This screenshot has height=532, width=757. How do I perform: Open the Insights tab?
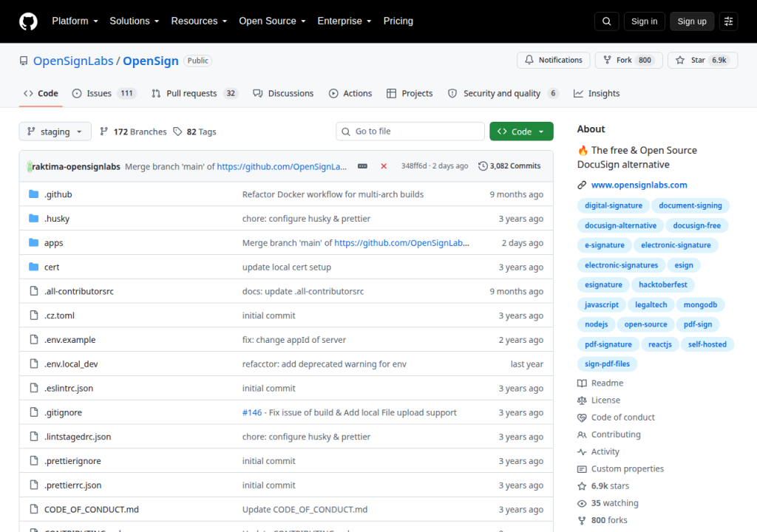(597, 93)
